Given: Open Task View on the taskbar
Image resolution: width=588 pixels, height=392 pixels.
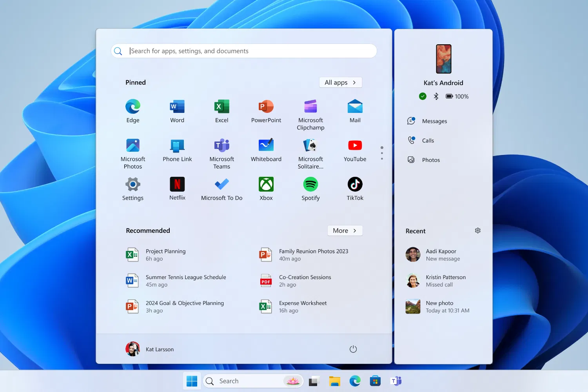Looking at the screenshot, I should tap(314, 381).
